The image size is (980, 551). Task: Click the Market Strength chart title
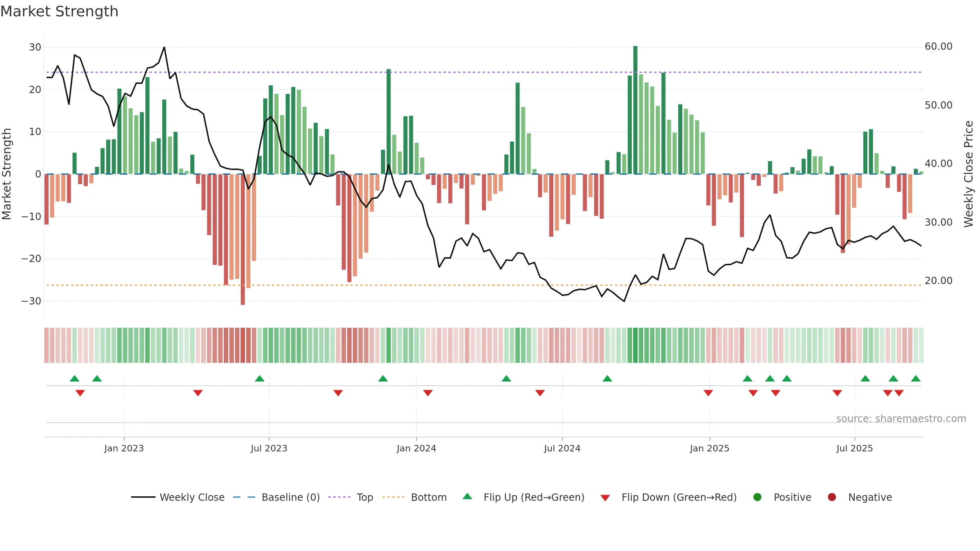click(60, 11)
